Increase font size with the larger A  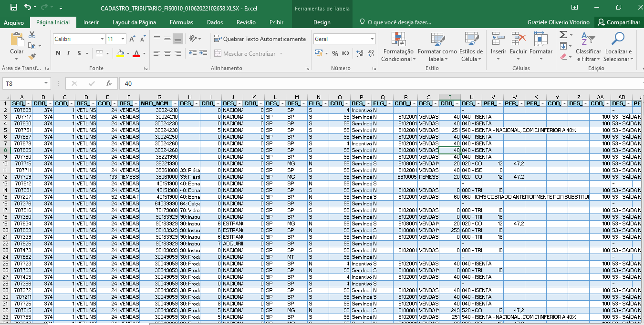tap(133, 39)
